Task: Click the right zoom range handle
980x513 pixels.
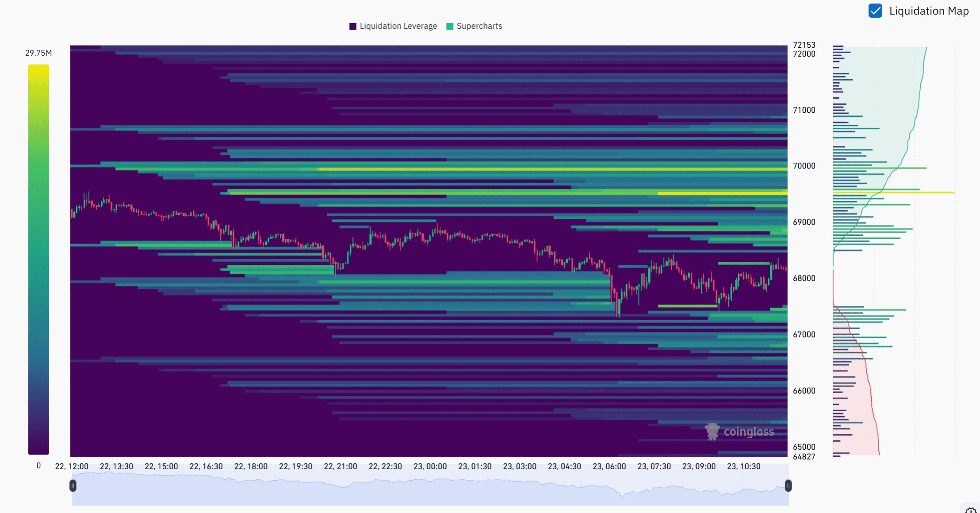Action: [788, 486]
